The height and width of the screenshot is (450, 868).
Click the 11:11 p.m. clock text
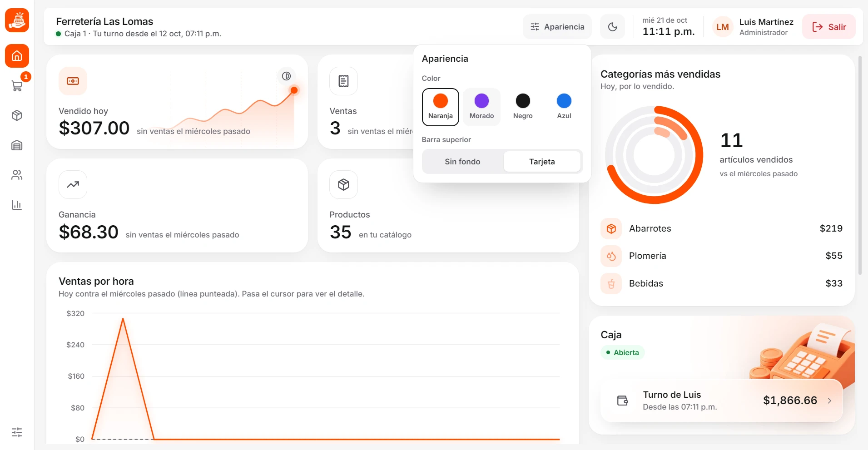(668, 32)
